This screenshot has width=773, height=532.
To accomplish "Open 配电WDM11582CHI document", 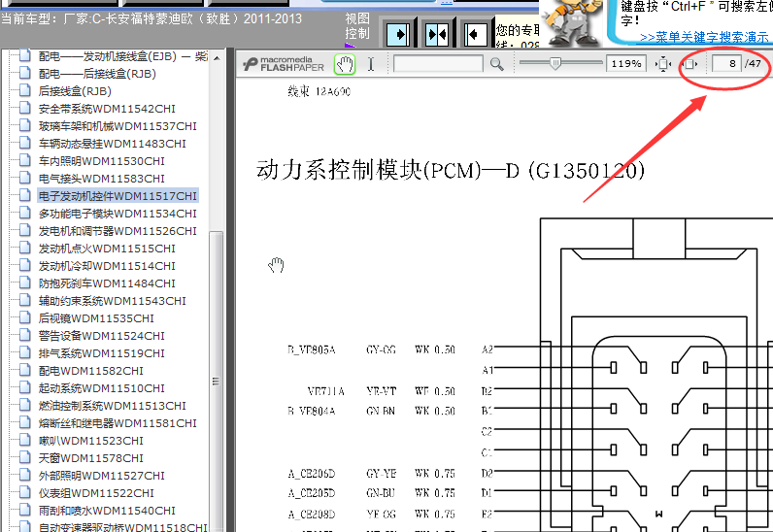I will pos(90,371).
